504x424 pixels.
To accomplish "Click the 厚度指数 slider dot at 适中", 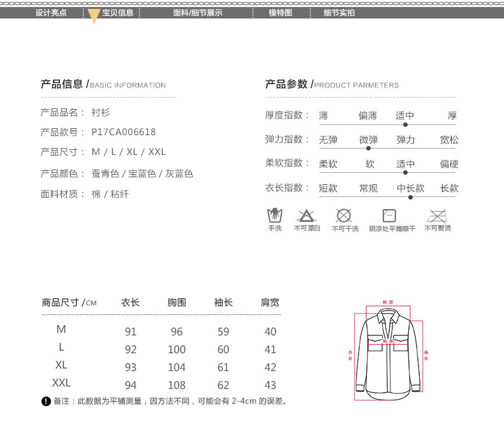I will click(x=405, y=124).
